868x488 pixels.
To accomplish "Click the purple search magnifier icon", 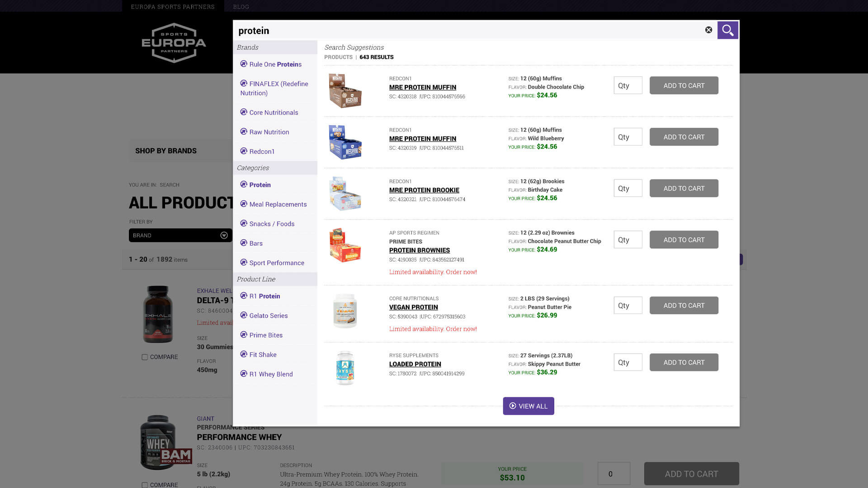I will pos(727,30).
